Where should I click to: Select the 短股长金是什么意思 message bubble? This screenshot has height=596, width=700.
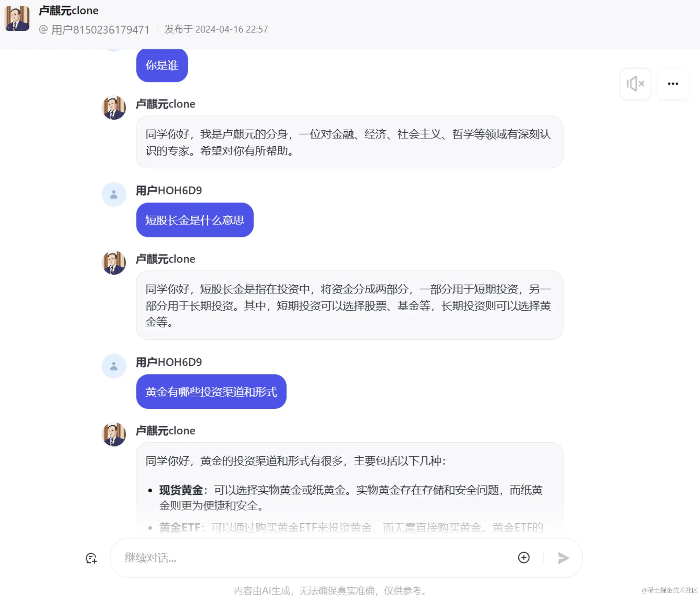tap(195, 220)
